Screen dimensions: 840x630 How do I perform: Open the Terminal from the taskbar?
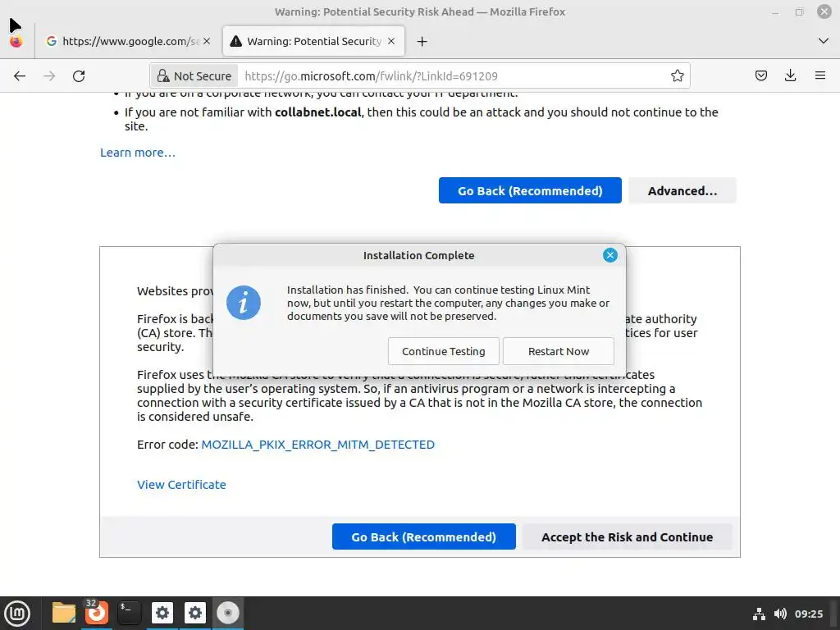tap(129, 613)
